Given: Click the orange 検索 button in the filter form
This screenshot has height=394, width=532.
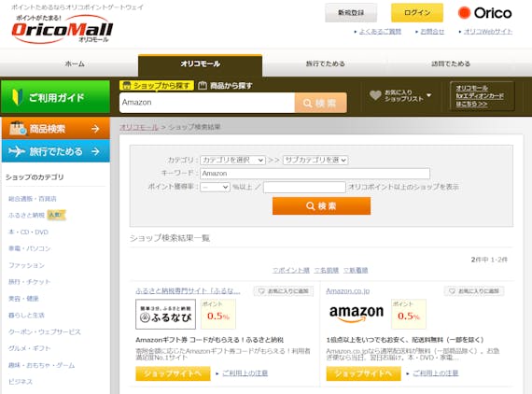Looking at the screenshot, I should coord(321,206).
